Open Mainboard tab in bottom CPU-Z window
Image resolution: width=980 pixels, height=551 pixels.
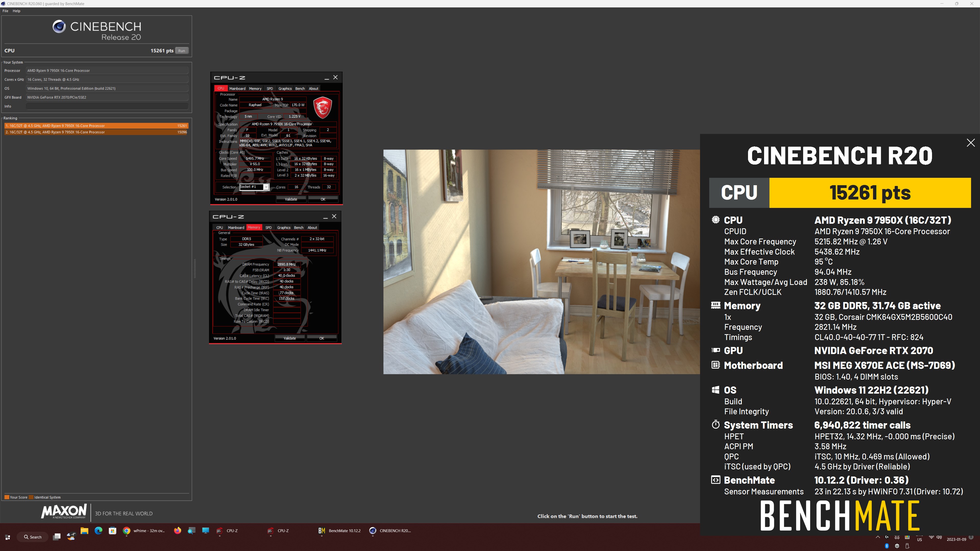point(236,228)
